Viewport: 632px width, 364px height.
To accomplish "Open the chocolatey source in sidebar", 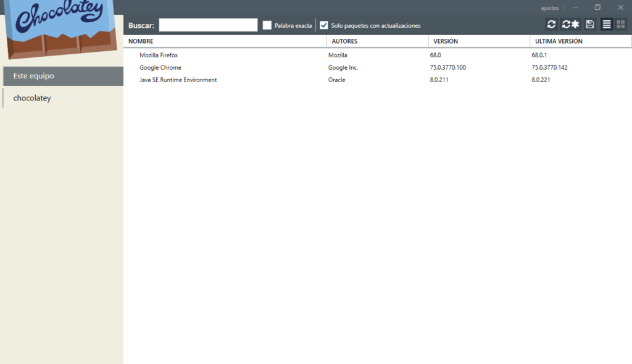I will pyautogui.click(x=64, y=98).
